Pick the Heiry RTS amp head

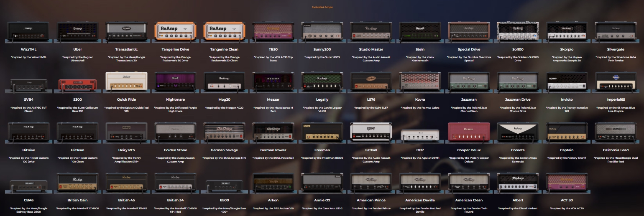(126, 132)
